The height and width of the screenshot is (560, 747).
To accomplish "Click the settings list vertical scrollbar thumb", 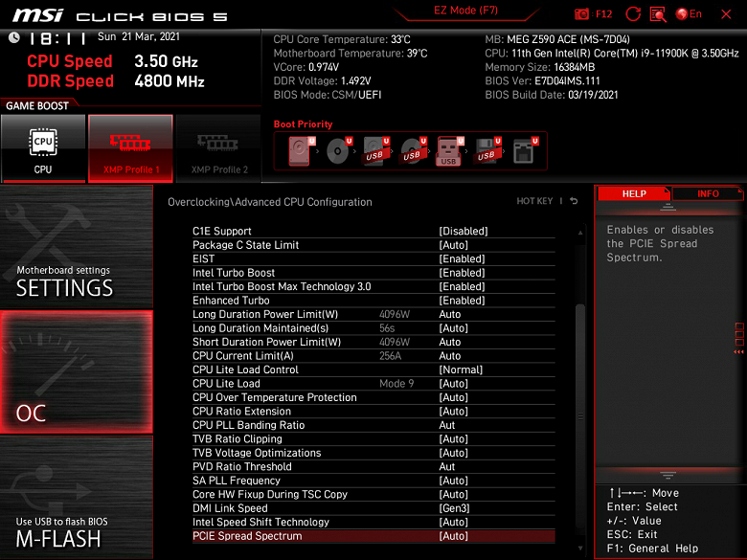I will click(x=580, y=416).
